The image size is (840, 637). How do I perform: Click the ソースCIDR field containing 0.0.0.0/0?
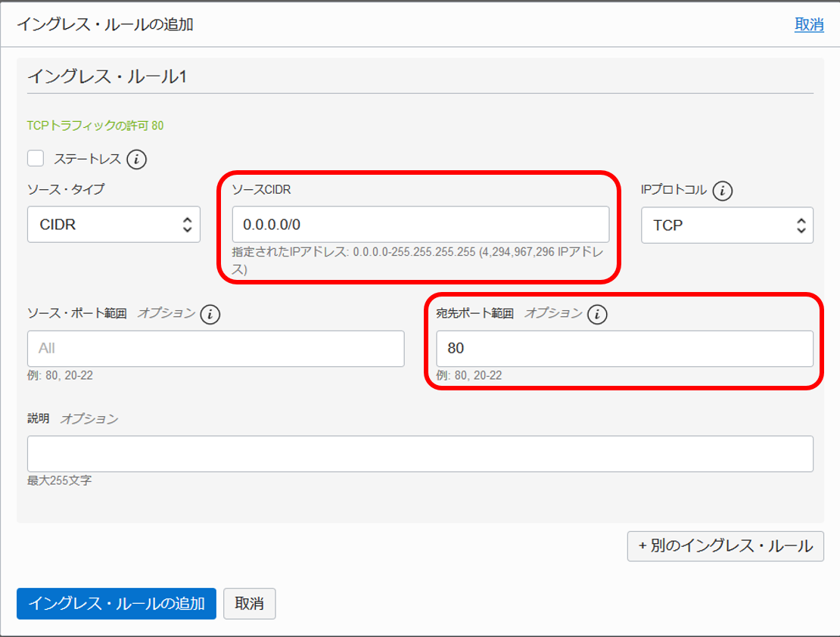coord(420,225)
